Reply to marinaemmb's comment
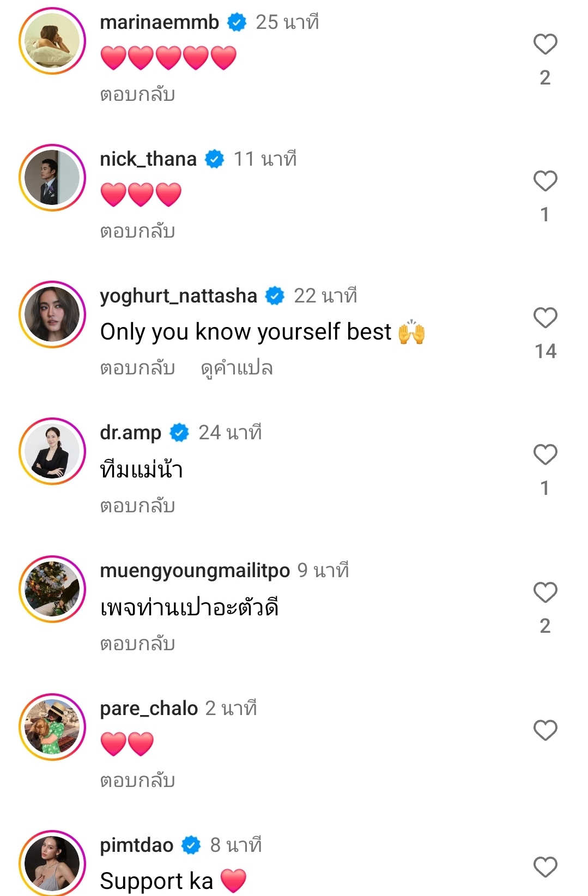 [137, 95]
